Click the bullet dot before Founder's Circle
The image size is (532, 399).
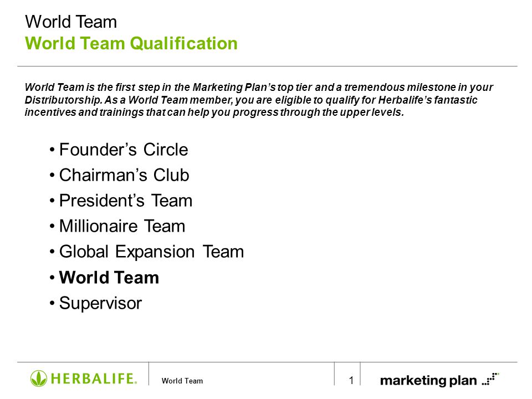pyautogui.click(x=52, y=150)
